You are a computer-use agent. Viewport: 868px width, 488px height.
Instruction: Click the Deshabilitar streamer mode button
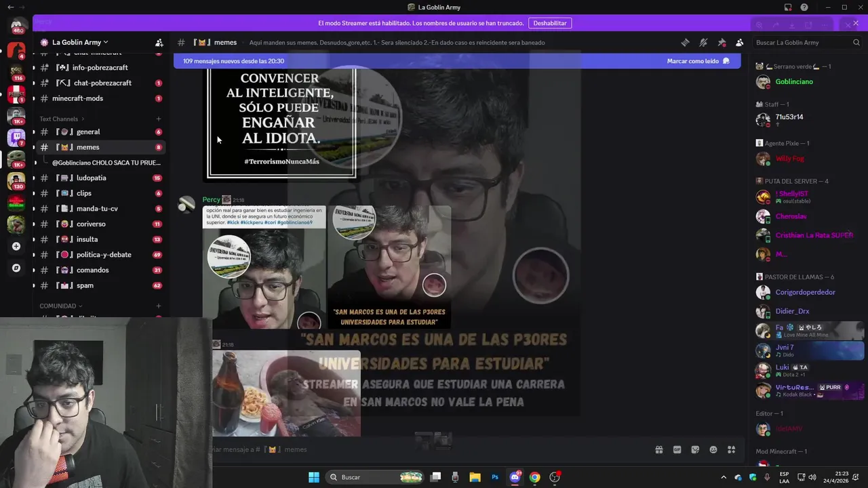point(549,23)
